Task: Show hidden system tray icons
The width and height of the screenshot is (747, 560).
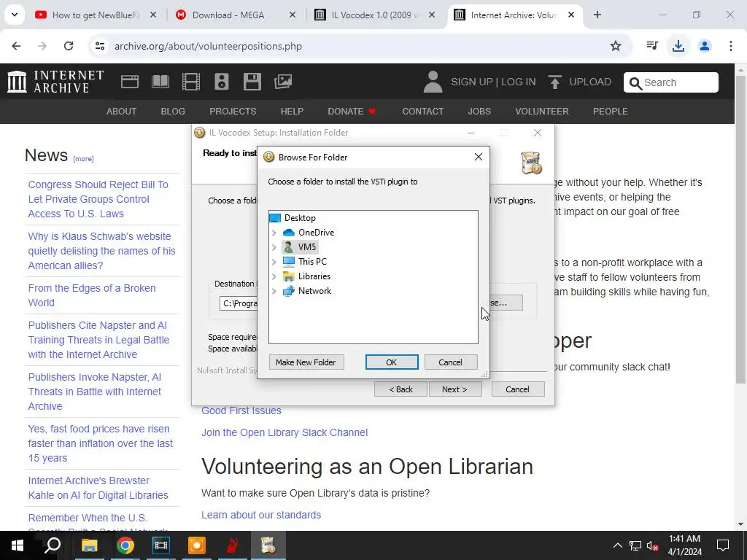Action: (617, 545)
